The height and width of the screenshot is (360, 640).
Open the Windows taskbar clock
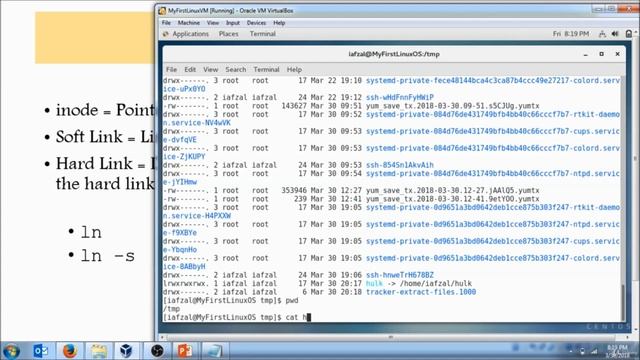click(x=618, y=351)
